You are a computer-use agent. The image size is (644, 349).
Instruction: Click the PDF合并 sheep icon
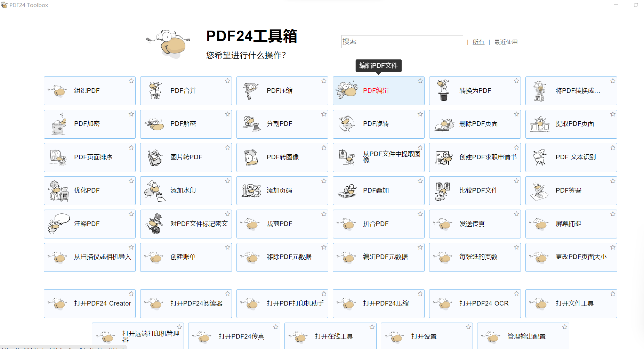point(155,91)
